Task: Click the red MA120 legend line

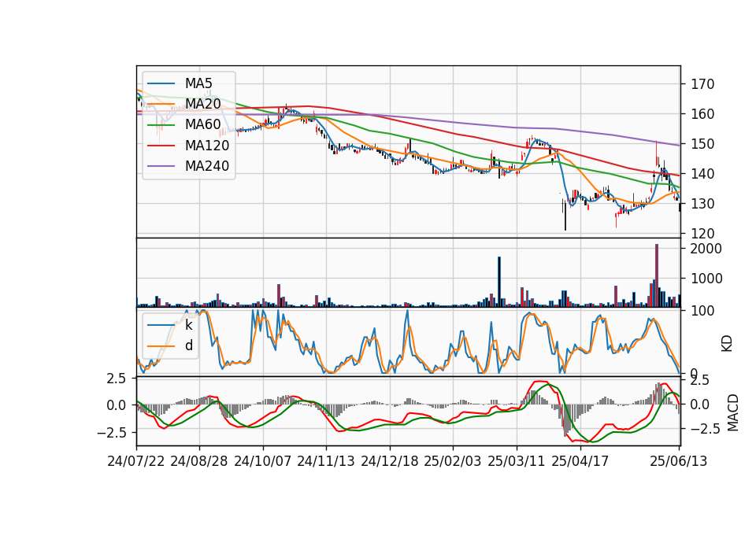Action: (x=161, y=146)
